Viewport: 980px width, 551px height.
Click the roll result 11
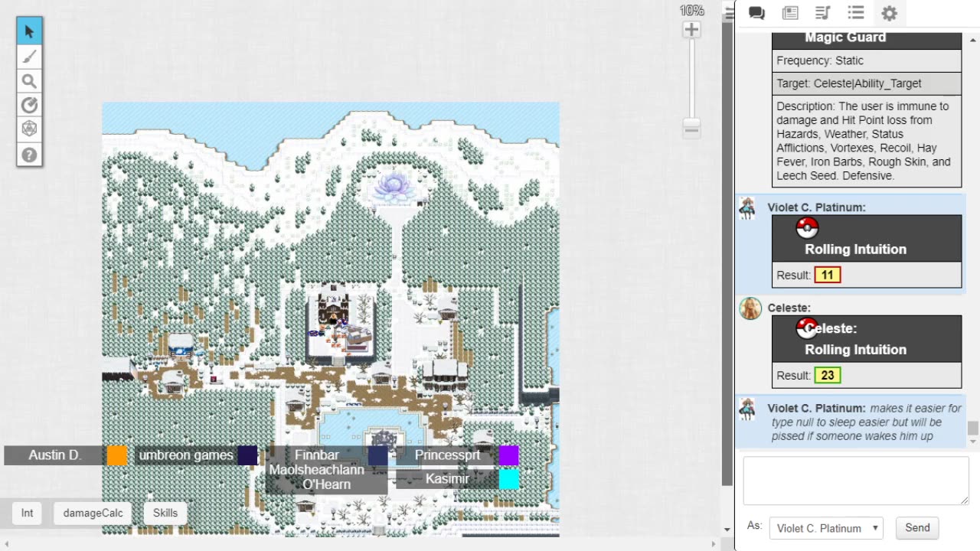pos(828,275)
